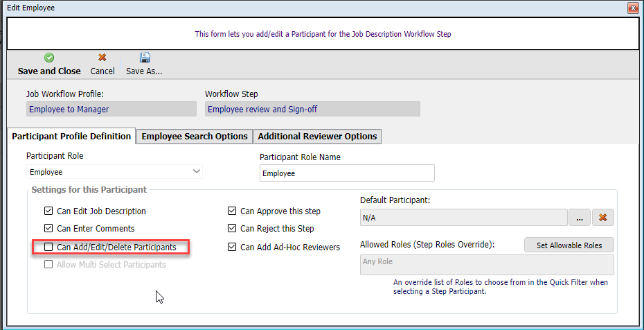Click the Participant Role Name text field
The image size is (644, 330).
[347, 173]
